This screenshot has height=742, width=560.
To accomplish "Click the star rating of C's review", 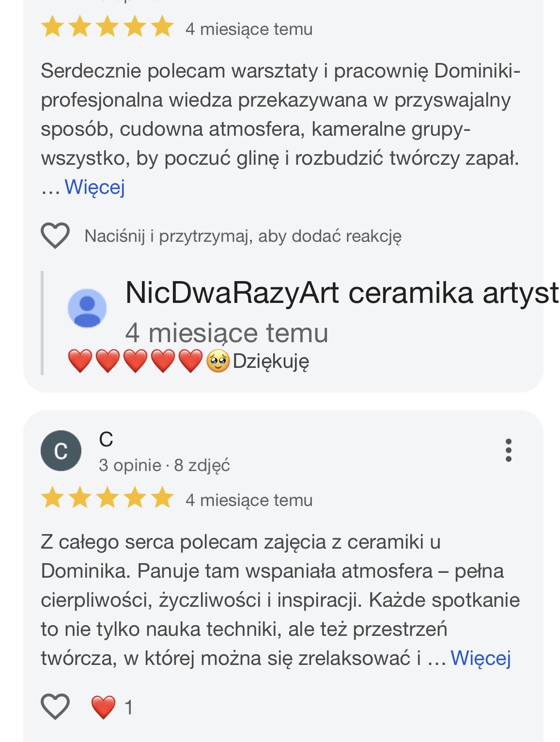I will [x=107, y=499].
